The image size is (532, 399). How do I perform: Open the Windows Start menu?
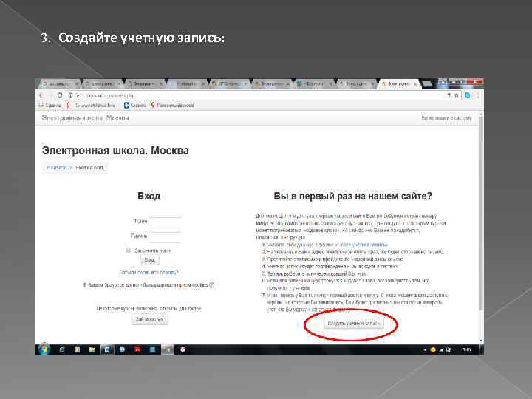click(44, 349)
